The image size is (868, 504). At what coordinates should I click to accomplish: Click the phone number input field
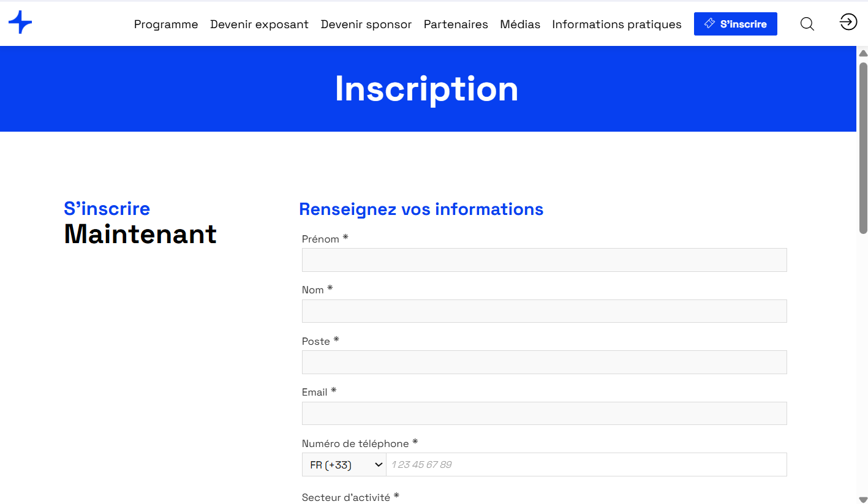coord(586,465)
